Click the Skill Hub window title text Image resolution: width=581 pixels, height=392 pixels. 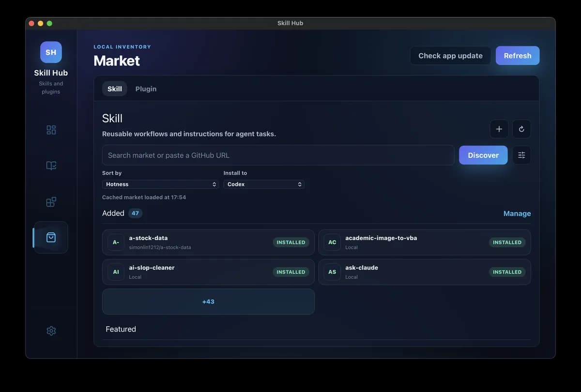(x=290, y=23)
